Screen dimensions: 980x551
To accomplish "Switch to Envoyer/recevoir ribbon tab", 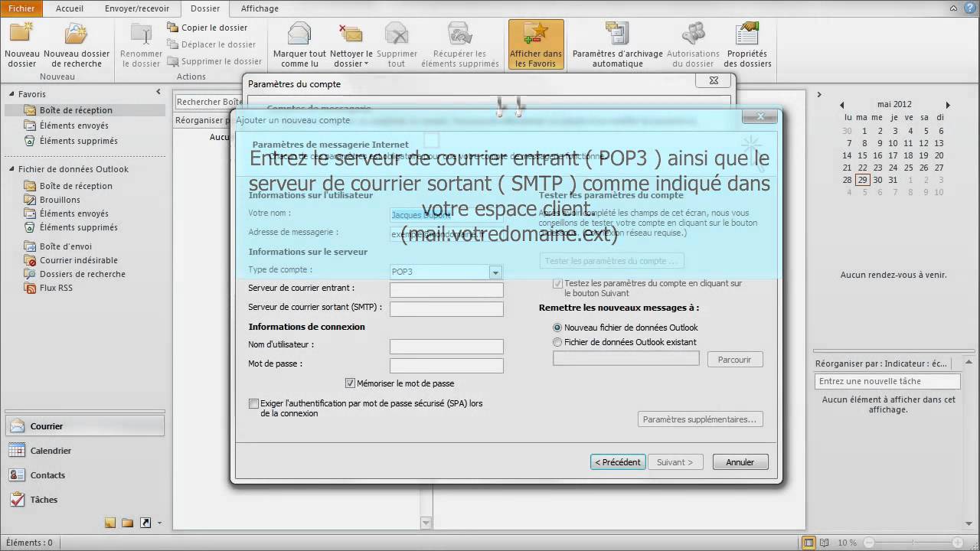I will (136, 8).
